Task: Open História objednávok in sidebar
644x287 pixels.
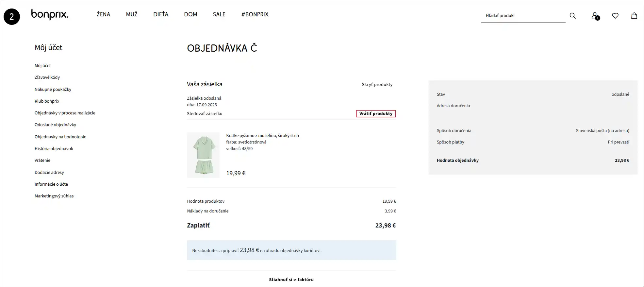Action: [x=54, y=149]
